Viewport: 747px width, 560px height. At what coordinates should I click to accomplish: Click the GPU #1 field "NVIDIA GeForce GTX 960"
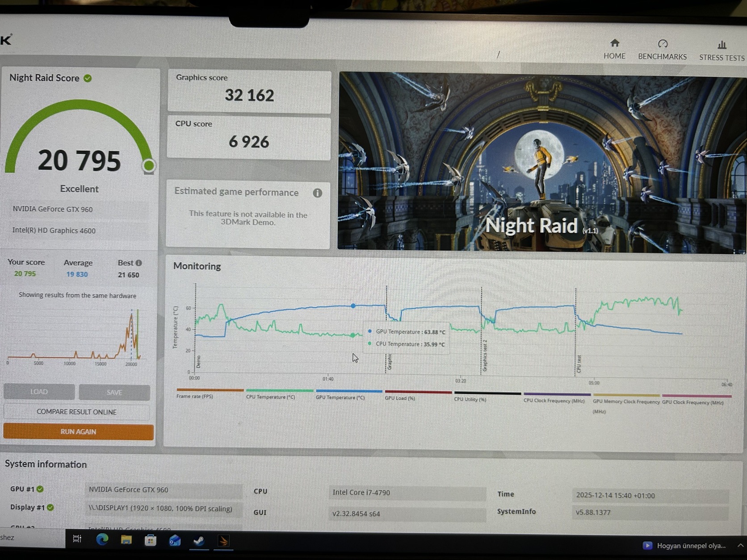point(164,490)
